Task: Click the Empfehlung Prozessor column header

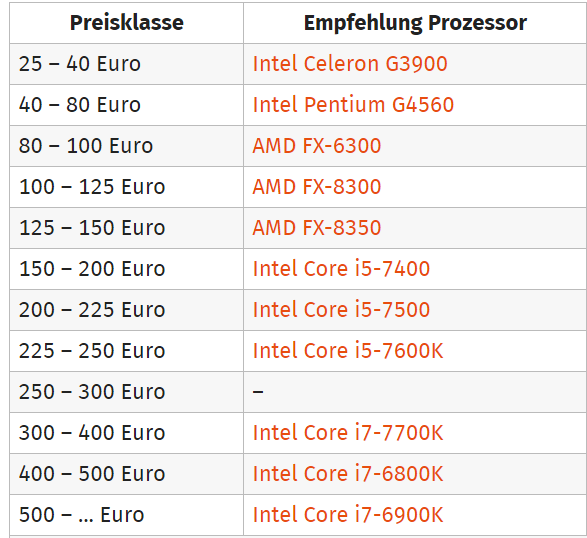Action: tap(415, 22)
